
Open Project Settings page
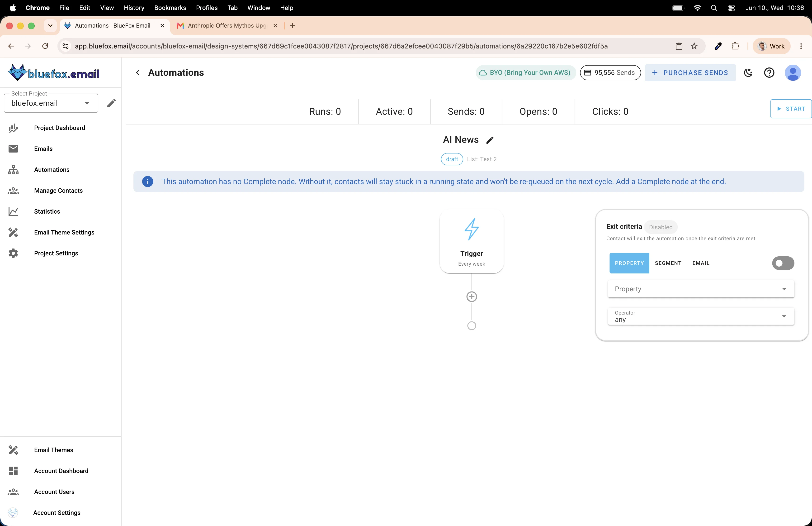pyautogui.click(x=56, y=253)
